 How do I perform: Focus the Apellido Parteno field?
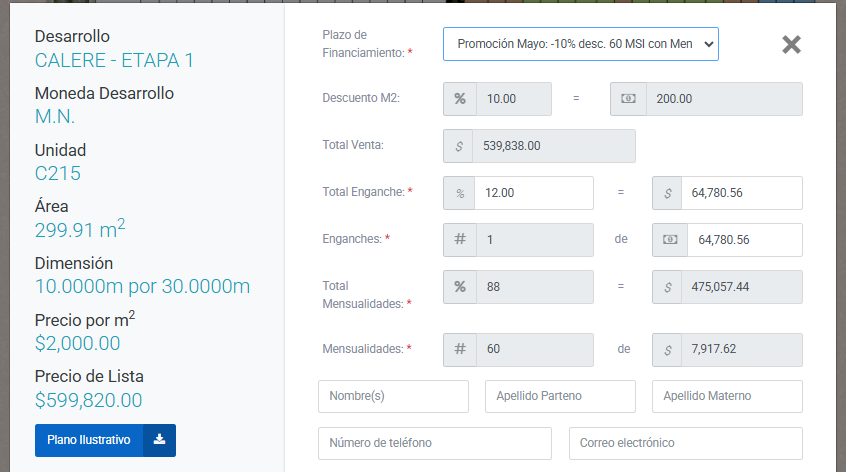pyautogui.click(x=560, y=396)
